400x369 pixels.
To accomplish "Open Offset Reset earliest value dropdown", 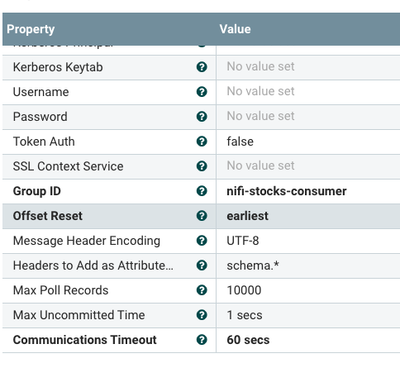I will (x=308, y=216).
